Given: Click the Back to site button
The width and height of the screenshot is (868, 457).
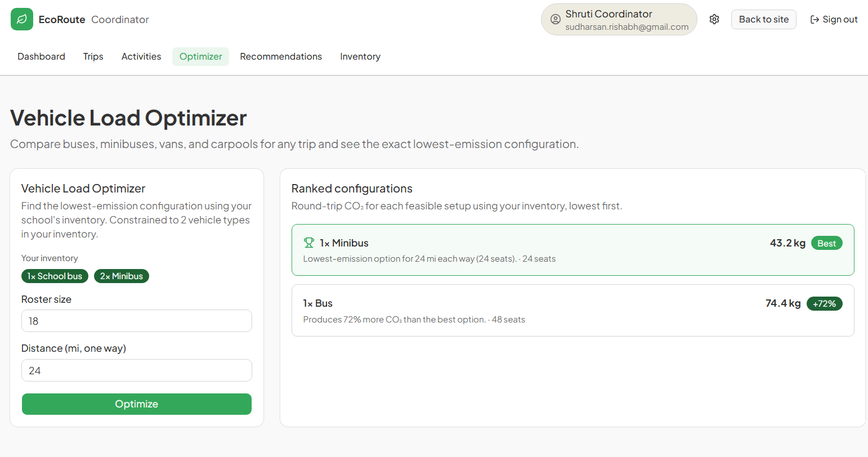Looking at the screenshot, I should tap(763, 19).
